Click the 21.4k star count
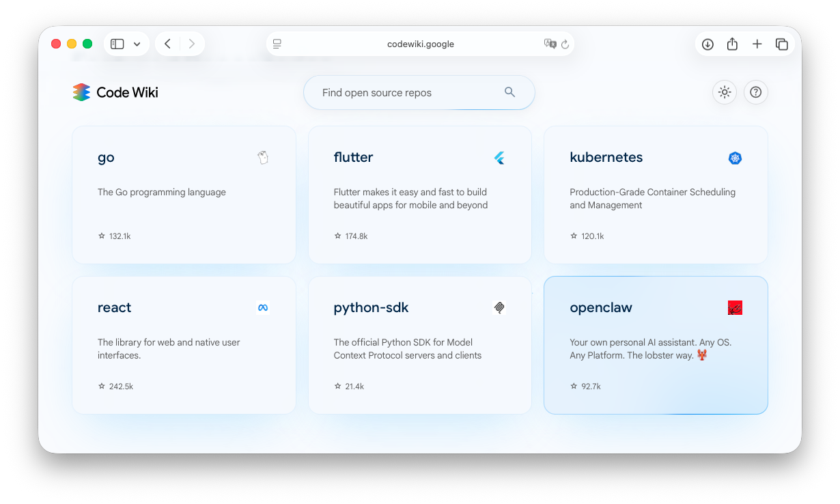The width and height of the screenshot is (840, 504). click(354, 387)
